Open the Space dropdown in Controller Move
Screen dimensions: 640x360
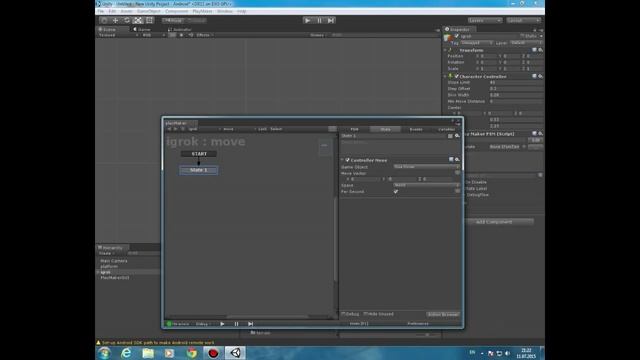[427, 185]
